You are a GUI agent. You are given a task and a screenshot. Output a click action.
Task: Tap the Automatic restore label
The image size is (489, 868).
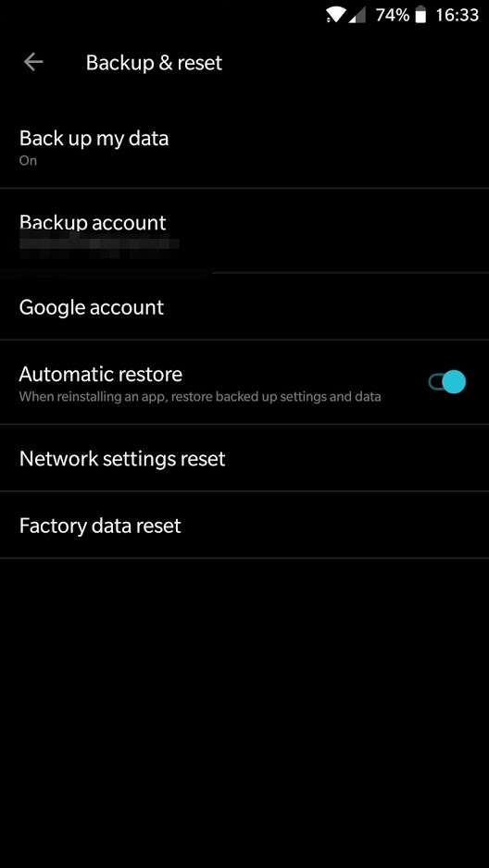[x=101, y=374]
